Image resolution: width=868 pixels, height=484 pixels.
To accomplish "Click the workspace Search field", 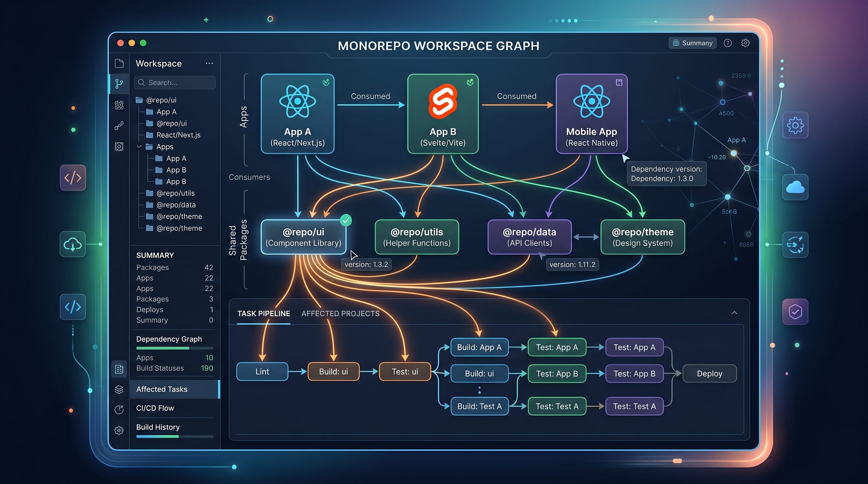I will (175, 82).
